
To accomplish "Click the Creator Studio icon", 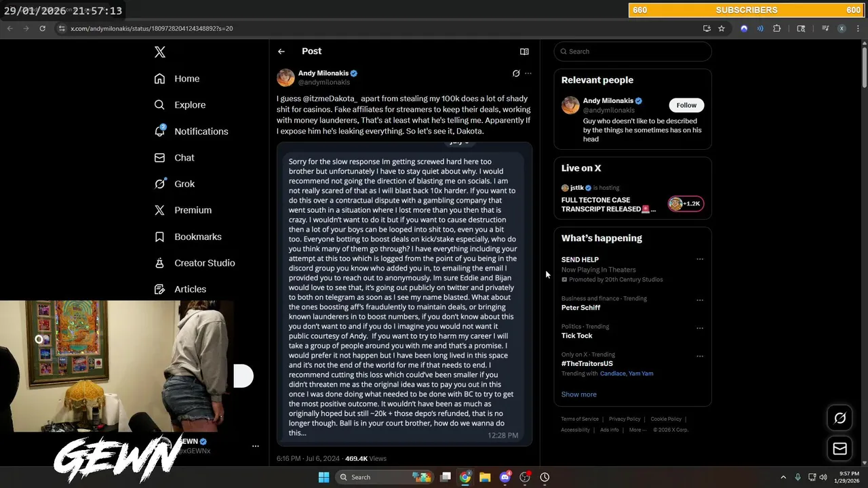I will tap(159, 263).
